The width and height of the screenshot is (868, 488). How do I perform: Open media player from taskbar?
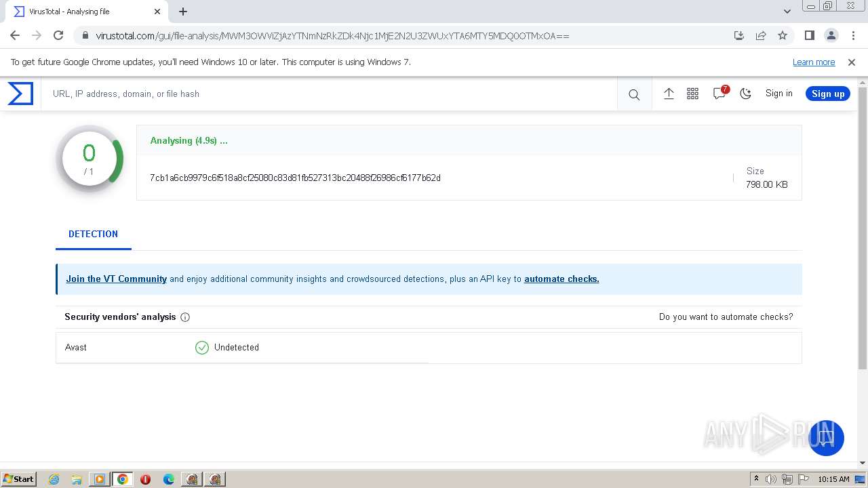click(100, 479)
